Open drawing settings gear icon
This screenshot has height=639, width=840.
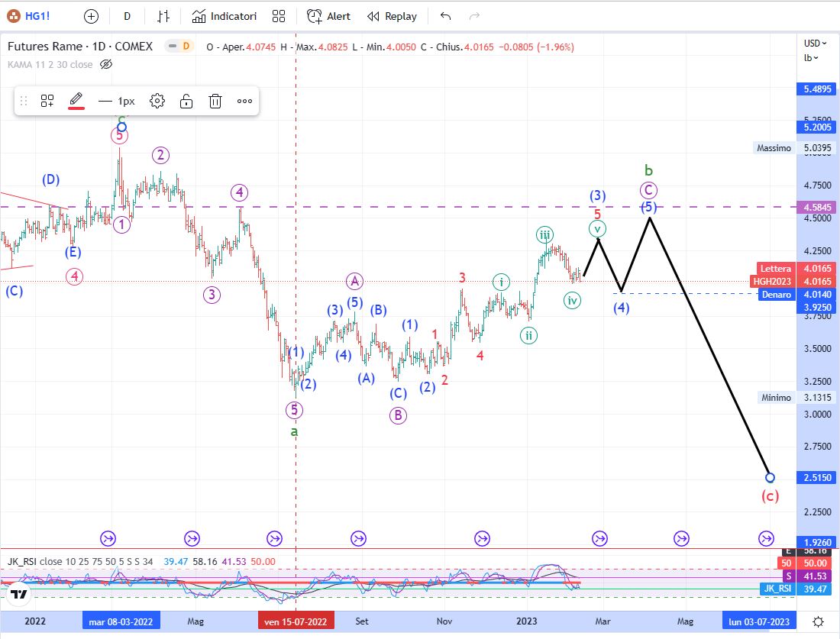coord(157,101)
